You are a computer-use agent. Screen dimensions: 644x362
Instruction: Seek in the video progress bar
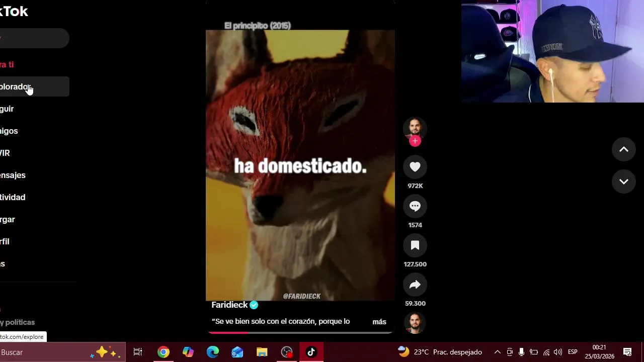click(300, 332)
